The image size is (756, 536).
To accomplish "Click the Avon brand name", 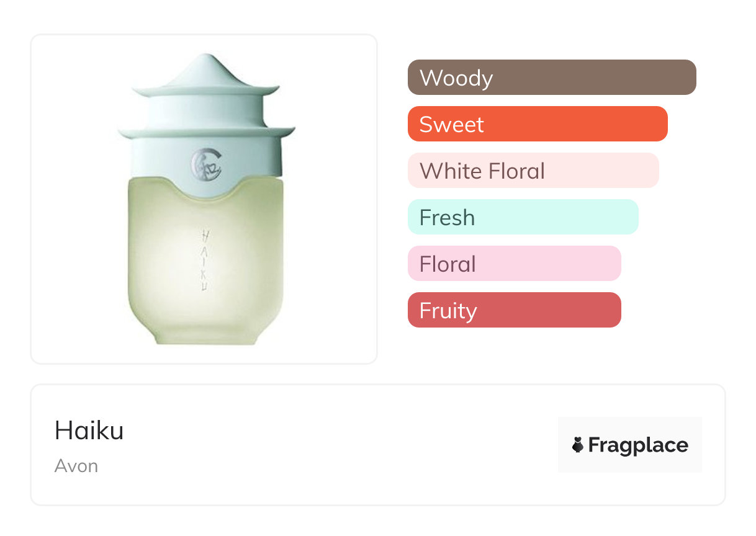I will pos(76,466).
